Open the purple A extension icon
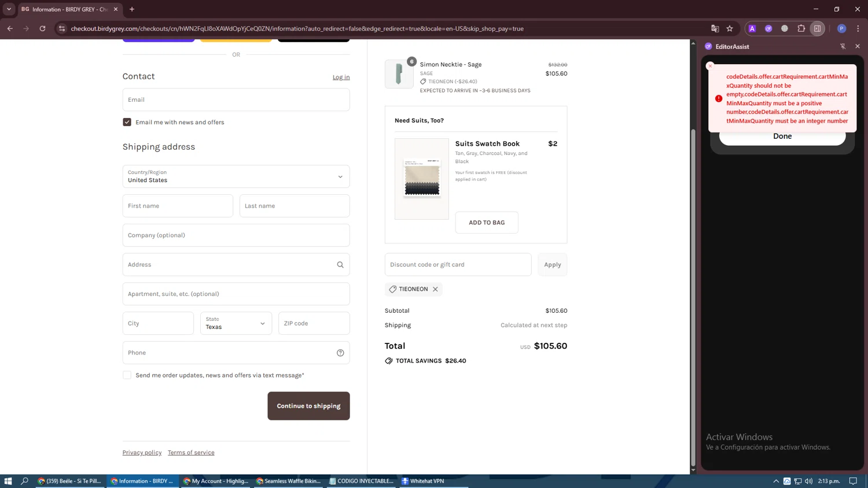Viewport: 868px width, 488px height. pyautogui.click(x=752, y=28)
